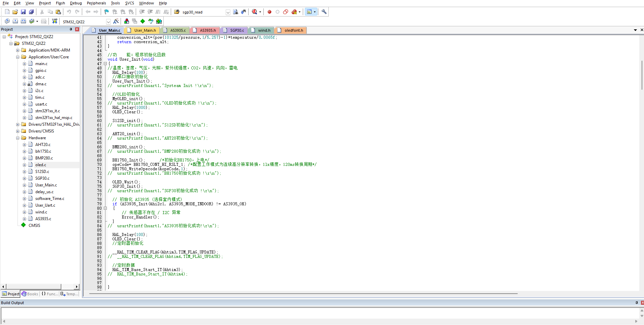Open target selector STM32_QXZ2 dropdown
The image size is (644, 325).
coord(108,22)
